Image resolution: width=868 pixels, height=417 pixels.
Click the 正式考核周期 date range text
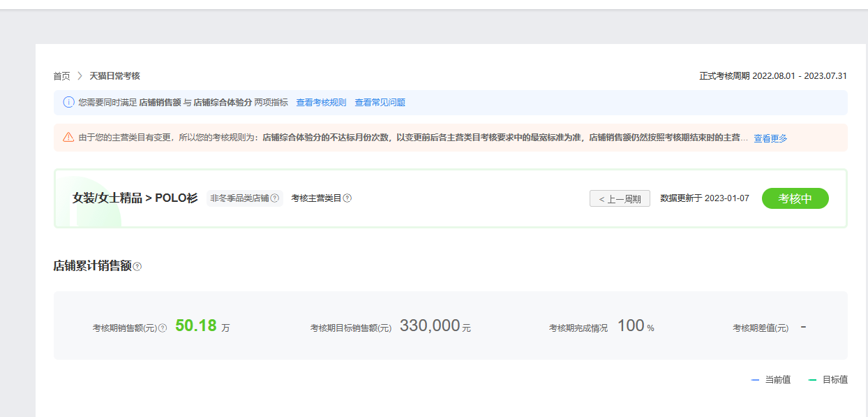(773, 76)
